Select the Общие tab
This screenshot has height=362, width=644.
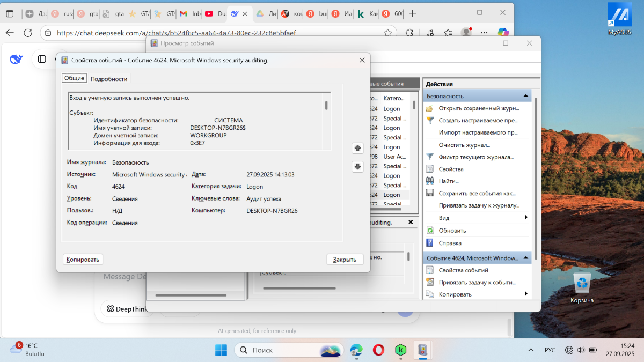point(74,78)
